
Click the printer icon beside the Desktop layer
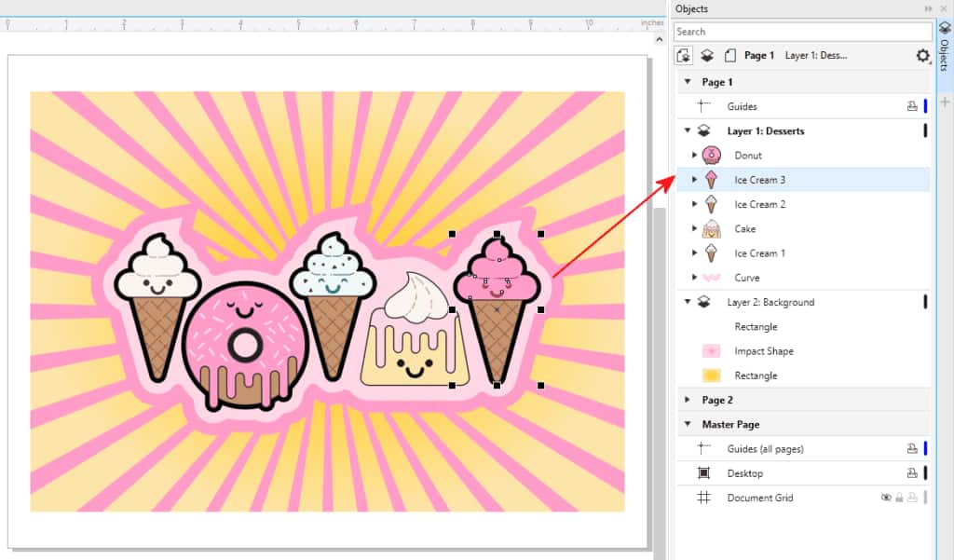911,472
